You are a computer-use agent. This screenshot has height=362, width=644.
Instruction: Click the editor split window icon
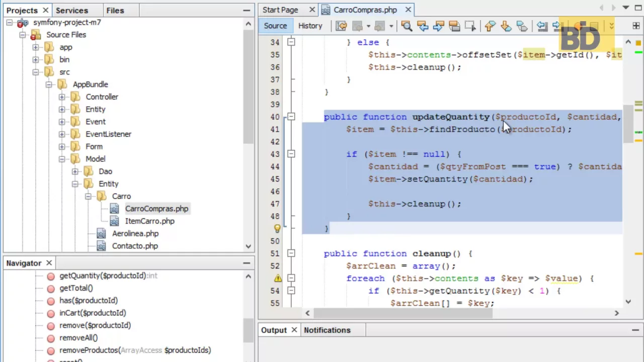[636, 26]
